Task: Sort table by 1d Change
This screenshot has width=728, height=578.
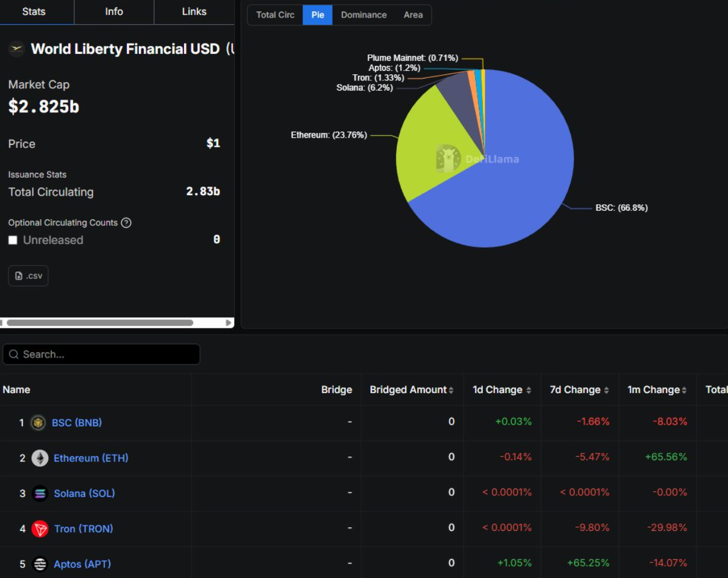Action: pos(529,390)
